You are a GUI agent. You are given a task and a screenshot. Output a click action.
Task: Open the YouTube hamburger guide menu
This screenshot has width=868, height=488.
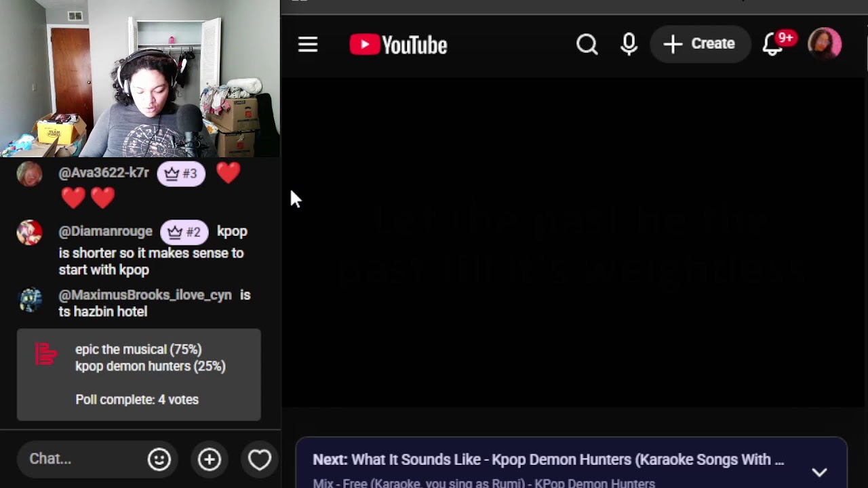click(308, 45)
